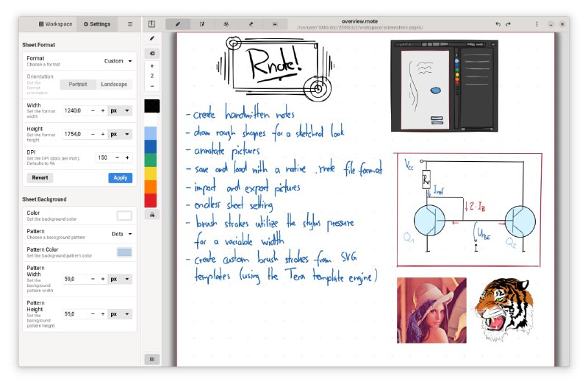Click the undo arrow
The image size is (588, 387).
pos(498,24)
